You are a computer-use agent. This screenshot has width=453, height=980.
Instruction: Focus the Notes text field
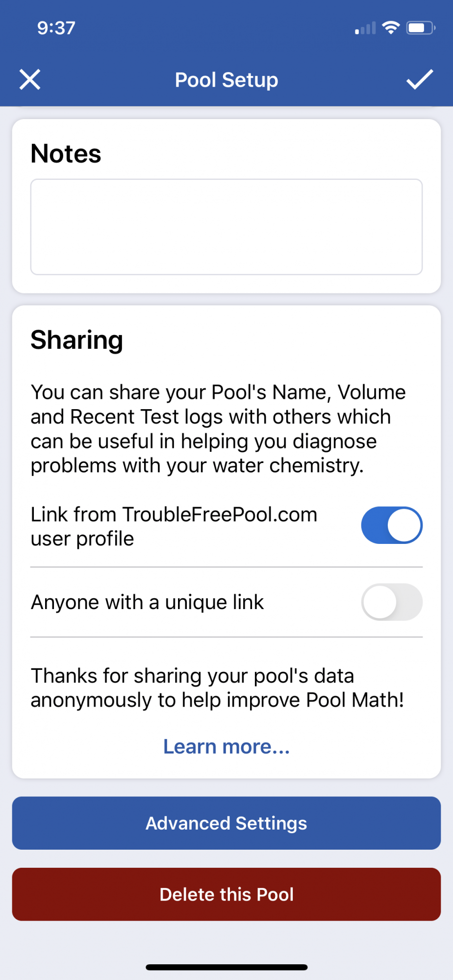tap(226, 227)
